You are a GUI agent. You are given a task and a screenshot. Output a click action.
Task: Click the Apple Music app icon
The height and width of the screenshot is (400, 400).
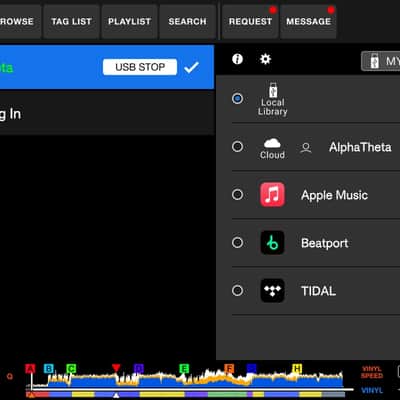tap(272, 195)
